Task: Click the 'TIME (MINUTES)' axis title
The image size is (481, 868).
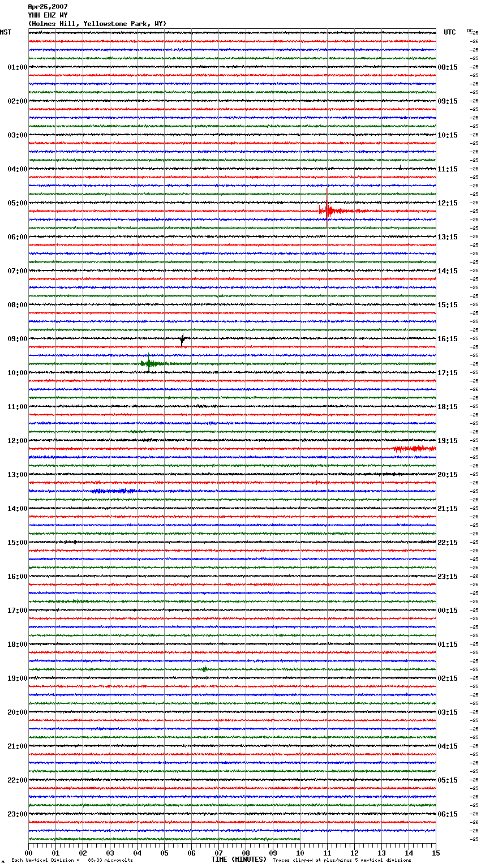Action: tap(239, 860)
